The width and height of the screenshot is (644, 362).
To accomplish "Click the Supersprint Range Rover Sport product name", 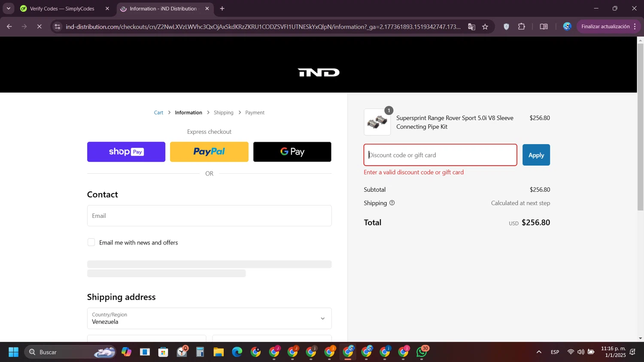I will tap(455, 122).
